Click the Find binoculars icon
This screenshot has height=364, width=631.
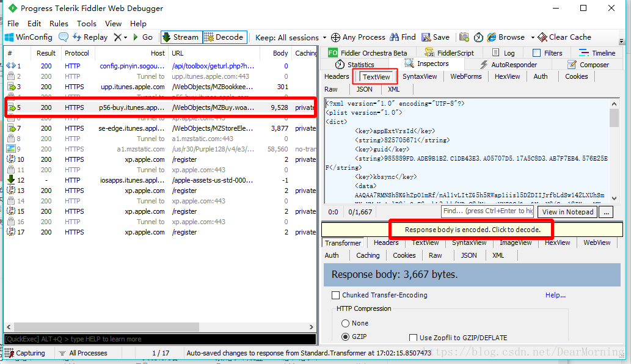[x=395, y=37]
